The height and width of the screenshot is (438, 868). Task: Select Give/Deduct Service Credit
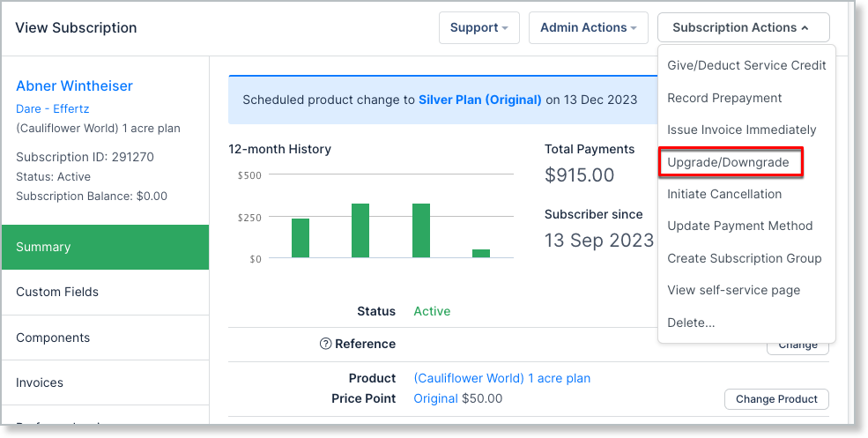coord(746,65)
